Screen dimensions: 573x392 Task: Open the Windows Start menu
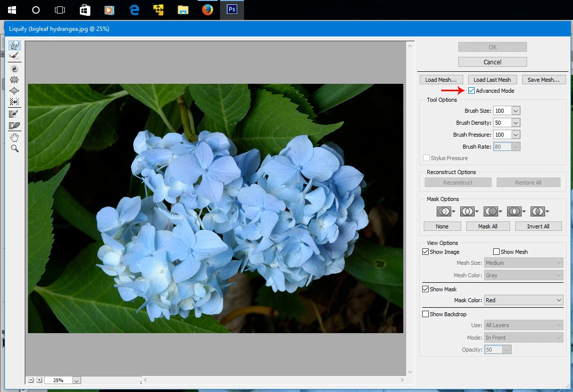click(x=11, y=10)
